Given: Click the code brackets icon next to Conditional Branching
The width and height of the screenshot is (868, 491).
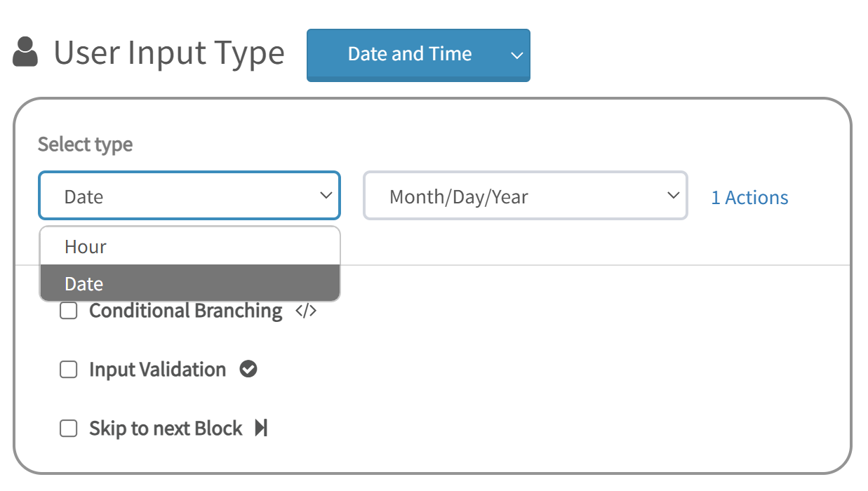Looking at the screenshot, I should tap(306, 311).
